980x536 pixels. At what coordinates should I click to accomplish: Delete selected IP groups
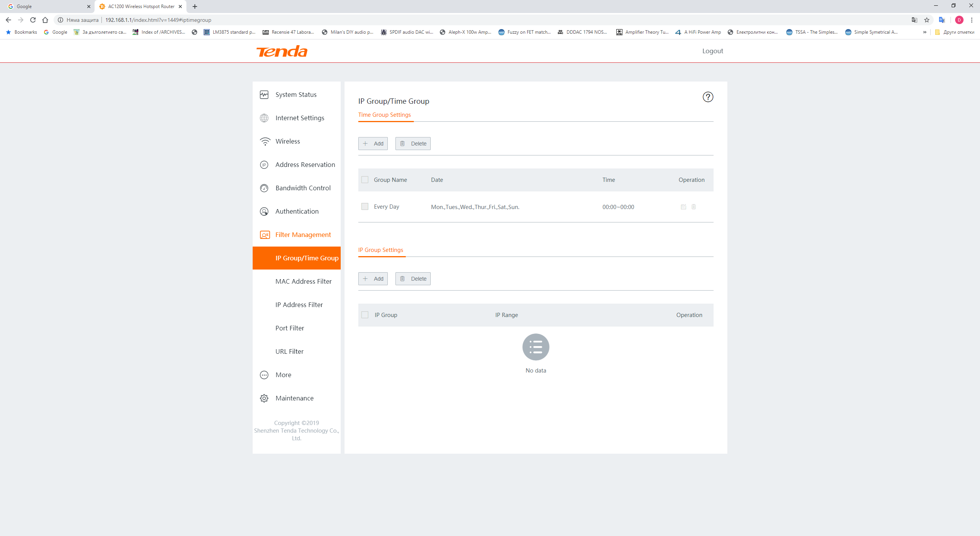pos(413,279)
